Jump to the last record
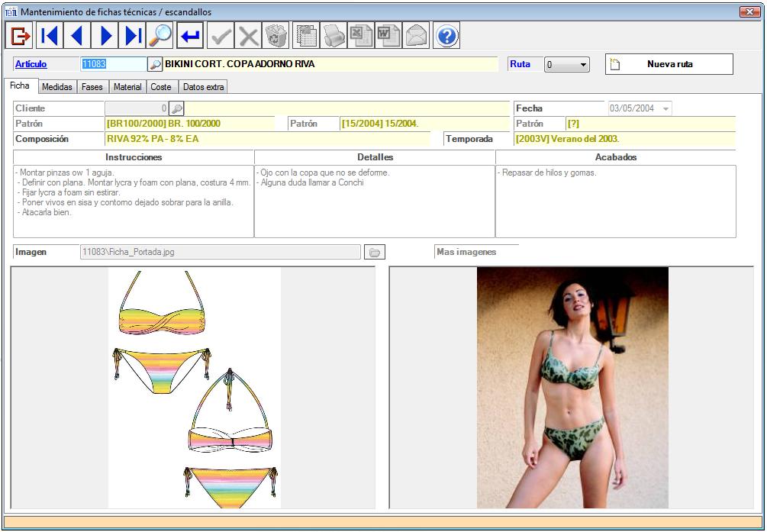 point(134,35)
